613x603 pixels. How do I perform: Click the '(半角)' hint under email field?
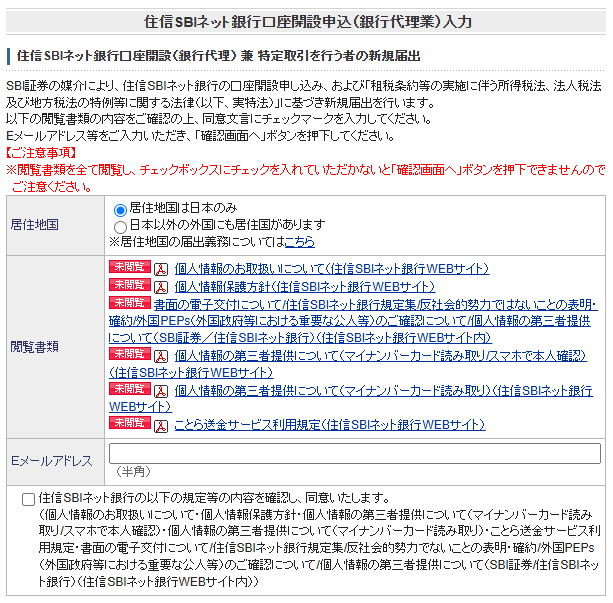(x=133, y=472)
